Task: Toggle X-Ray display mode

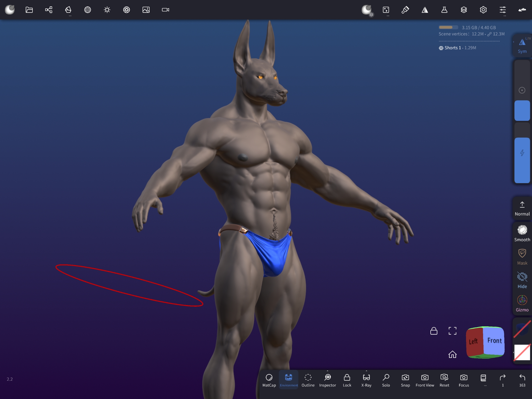Action: click(366, 380)
